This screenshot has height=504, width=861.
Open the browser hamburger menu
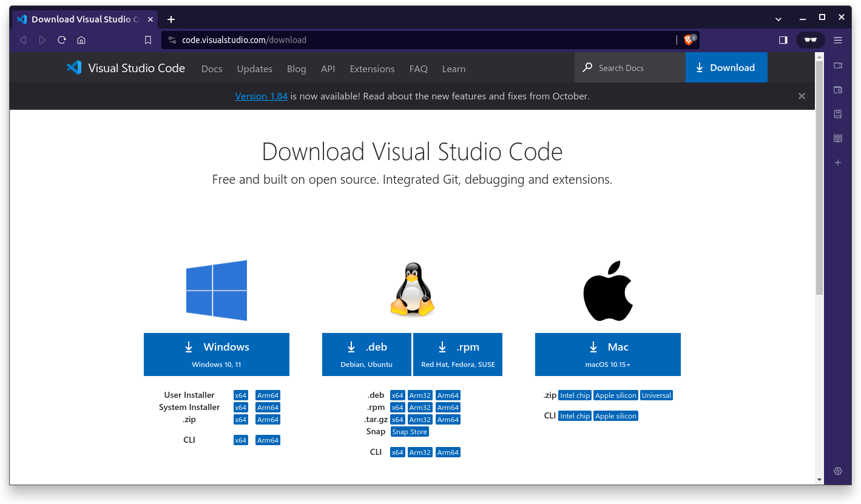click(x=838, y=40)
